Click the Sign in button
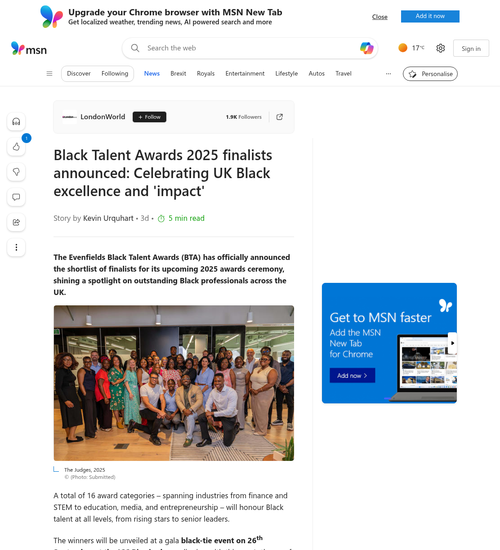The width and height of the screenshot is (500, 550). pos(471,48)
